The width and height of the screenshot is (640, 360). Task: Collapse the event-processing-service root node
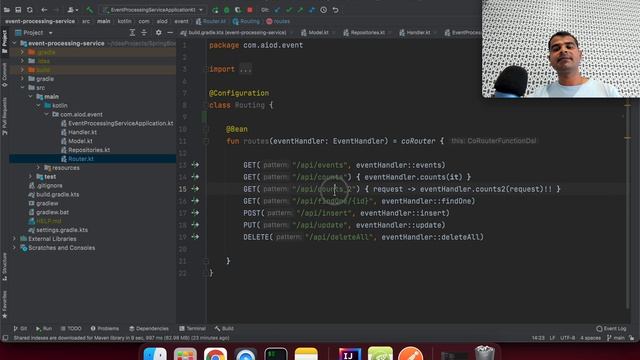click(15, 43)
